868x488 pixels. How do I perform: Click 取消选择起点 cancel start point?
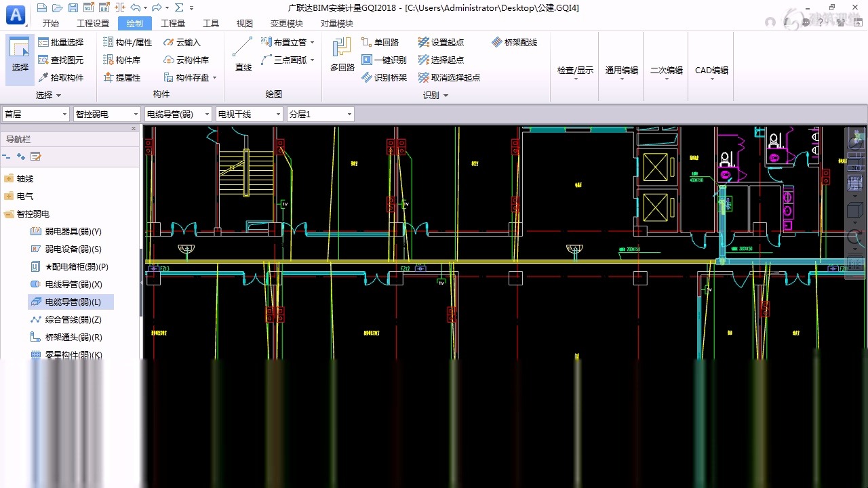pyautogui.click(x=450, y=77)
